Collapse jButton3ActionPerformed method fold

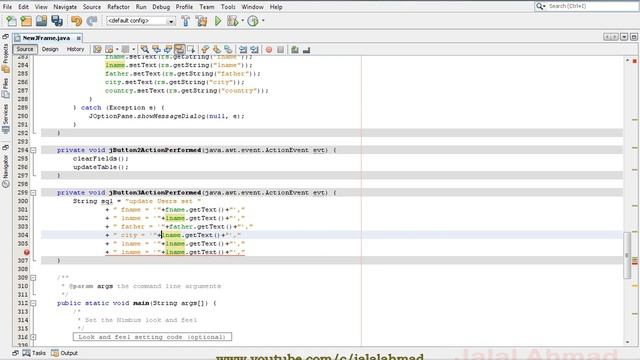click(x=33, y=193)
